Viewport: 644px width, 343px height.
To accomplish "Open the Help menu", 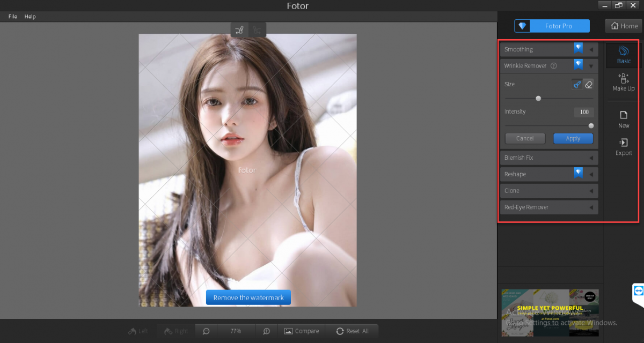I will click(30, 17).
